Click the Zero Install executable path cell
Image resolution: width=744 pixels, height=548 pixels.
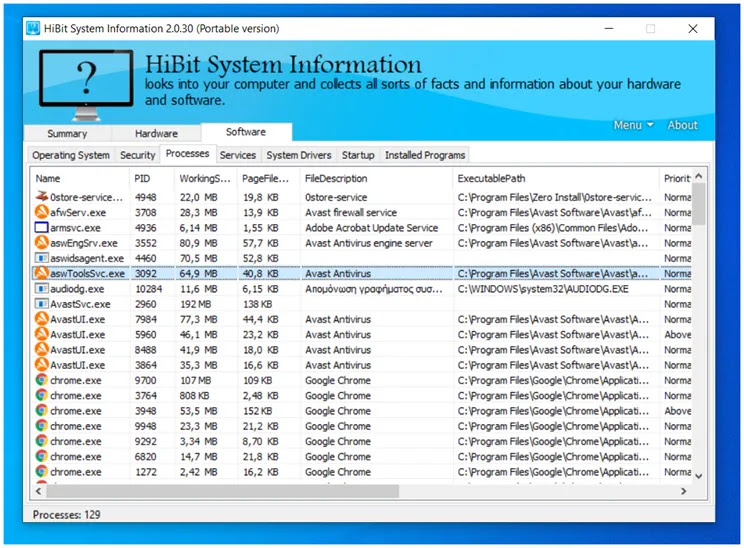[x=555, y=197]
